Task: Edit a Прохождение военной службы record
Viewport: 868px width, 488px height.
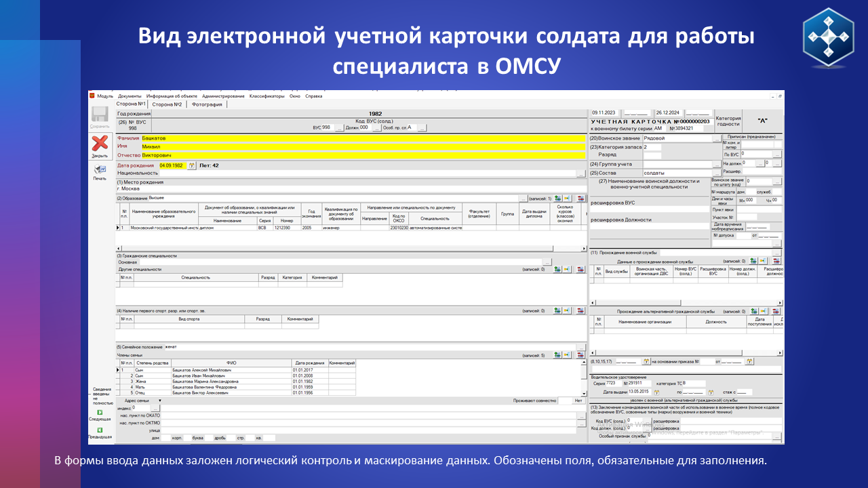Action: (x=763, y=260)
